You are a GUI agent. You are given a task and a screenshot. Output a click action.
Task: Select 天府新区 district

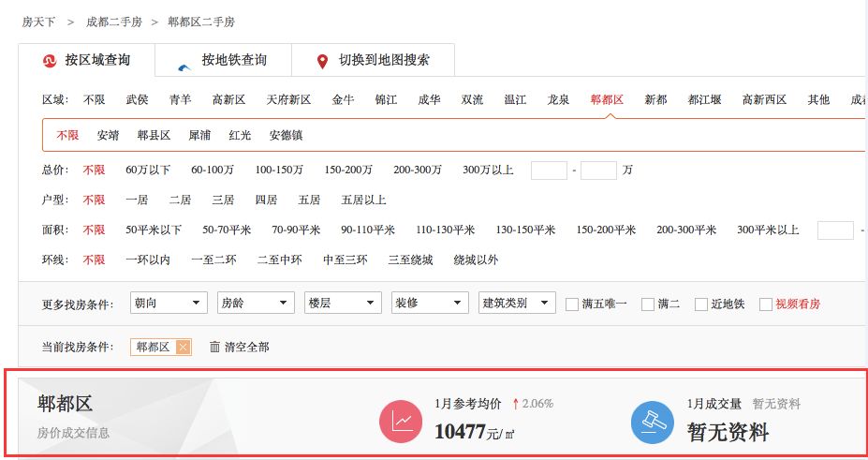[288, 99]
